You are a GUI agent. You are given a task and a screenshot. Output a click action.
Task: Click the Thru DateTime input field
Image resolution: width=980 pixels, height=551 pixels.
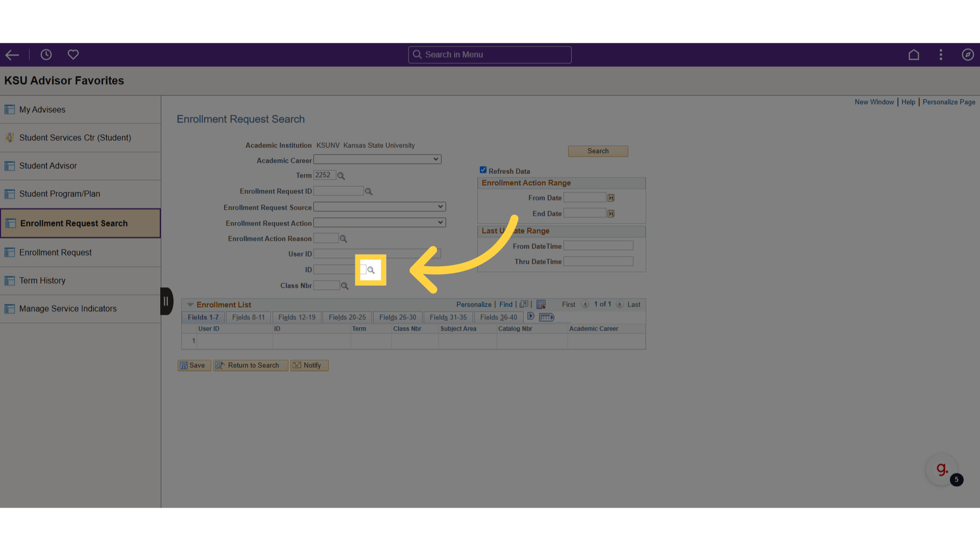click(x=598, y=261)
